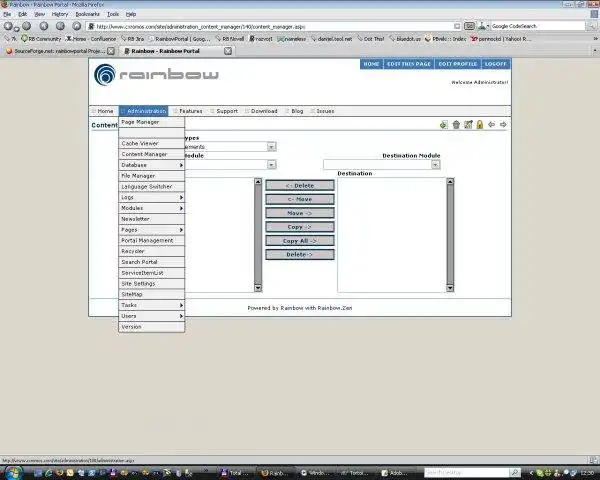Click the '<- Move' button

click(x=300, y=199)
